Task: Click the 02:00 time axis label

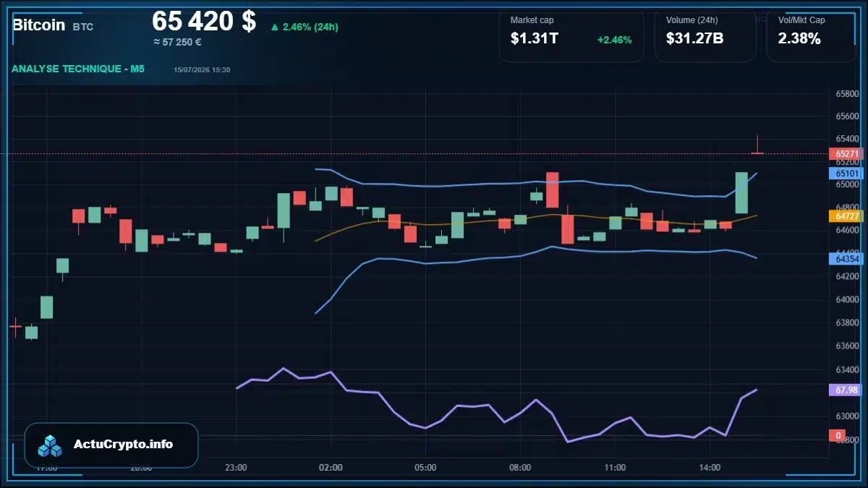Action: (x=331, y=468)
